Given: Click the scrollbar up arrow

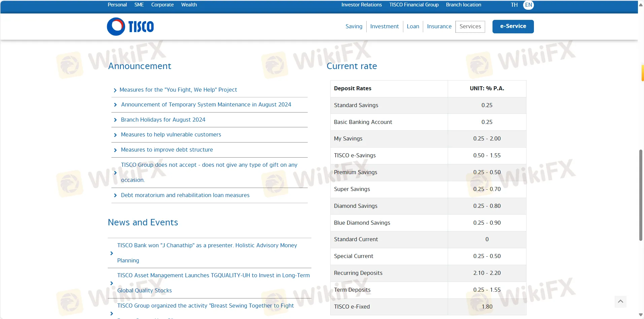Looking at the screenshot, I should [640, 4].
